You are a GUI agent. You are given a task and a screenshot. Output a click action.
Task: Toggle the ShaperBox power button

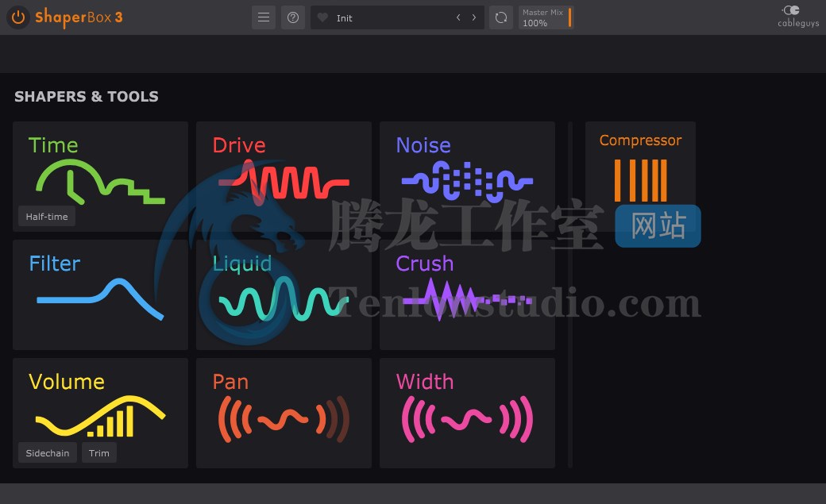tap(18, 17)
